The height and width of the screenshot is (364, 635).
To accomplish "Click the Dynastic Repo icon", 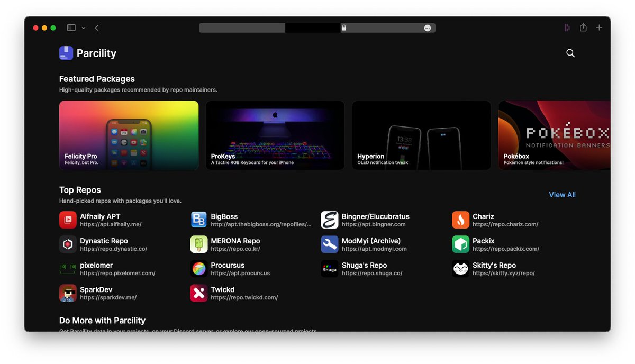I will click(x=68, y=244).
